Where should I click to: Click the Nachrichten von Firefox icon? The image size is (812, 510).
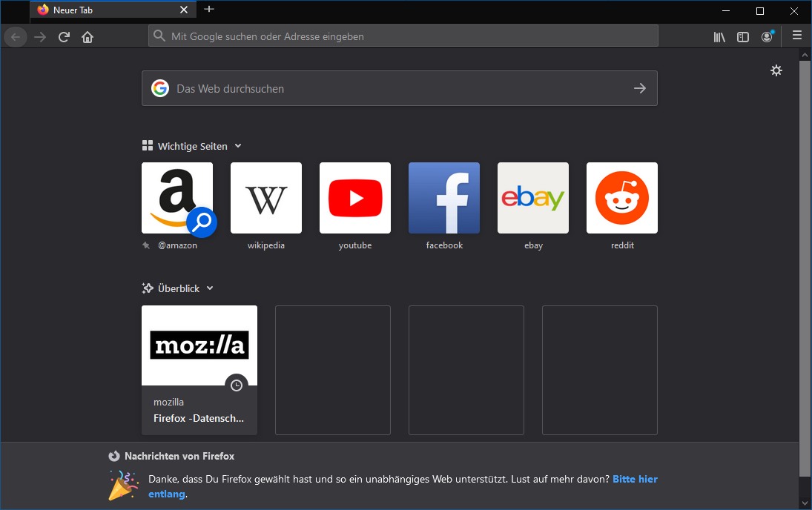[114, 456]
